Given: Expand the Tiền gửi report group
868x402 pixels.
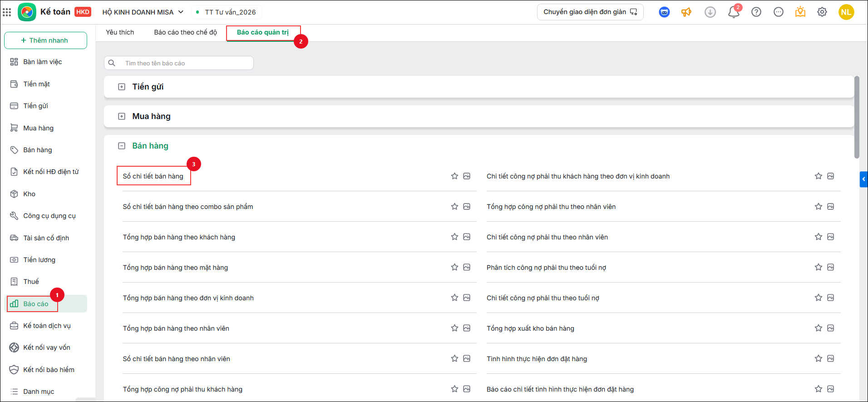Looking at the screenshot, I should coord(122,87).
